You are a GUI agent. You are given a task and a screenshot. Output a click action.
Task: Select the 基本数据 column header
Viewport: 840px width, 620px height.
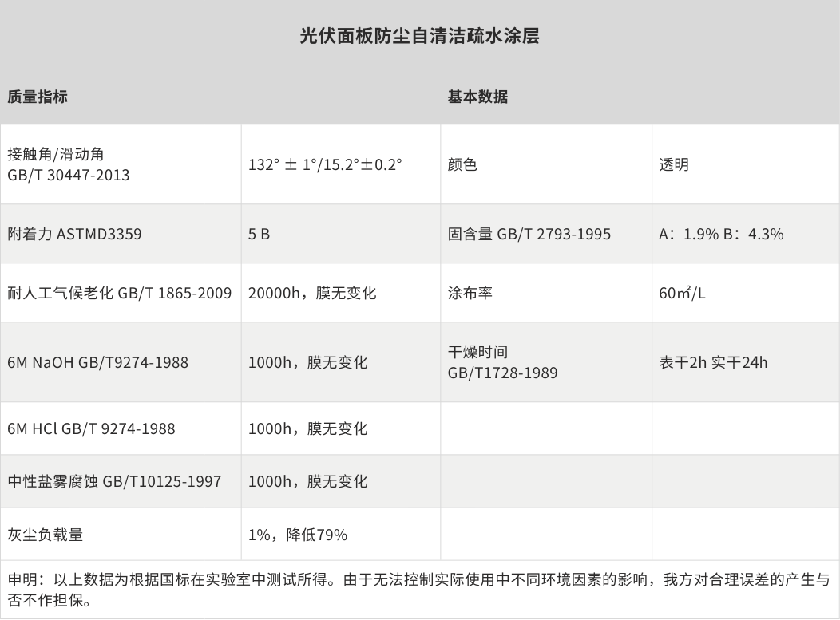click(477, 97)
